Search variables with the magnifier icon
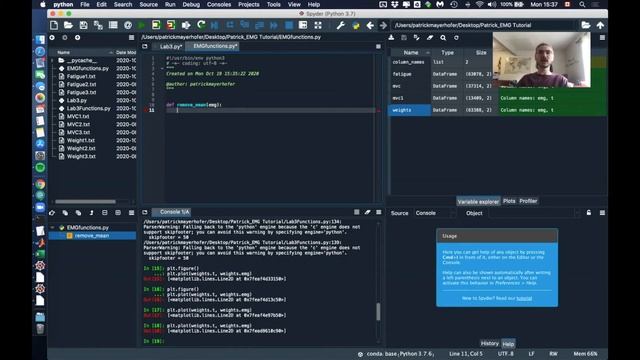This screenshot has height=360, width=640. [443, 38]
